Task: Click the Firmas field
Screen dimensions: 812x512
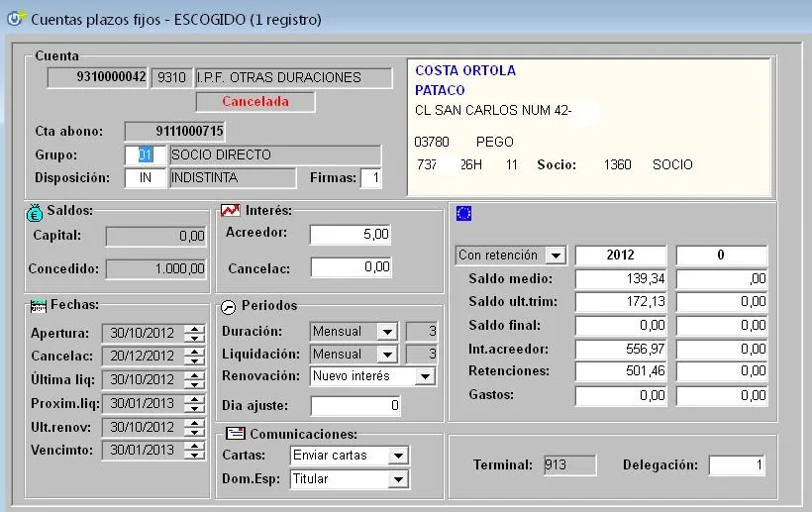Action: coord(370,178)
